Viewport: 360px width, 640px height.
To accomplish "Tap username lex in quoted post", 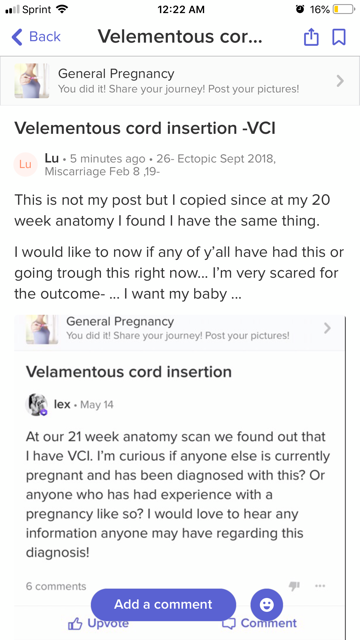I will pyautogui.click(x=62, y=404).
